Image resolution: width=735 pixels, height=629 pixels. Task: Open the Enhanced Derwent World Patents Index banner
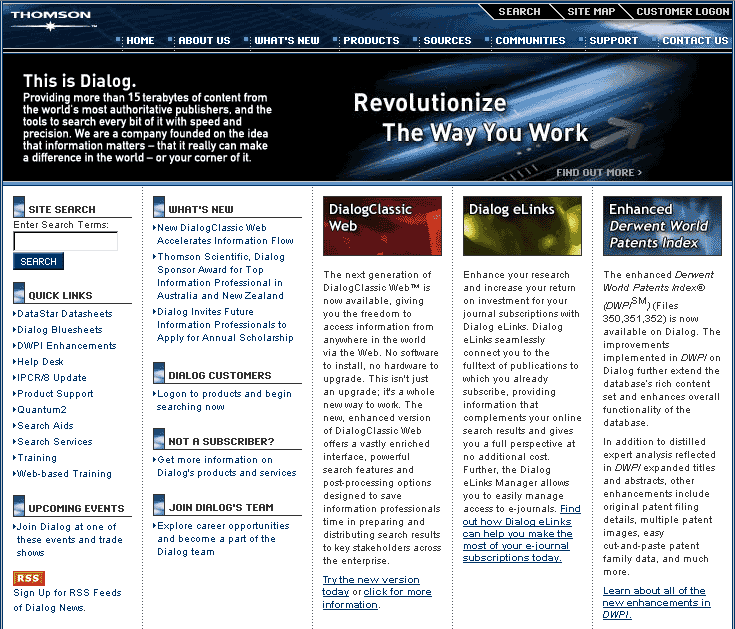[662, 225]
